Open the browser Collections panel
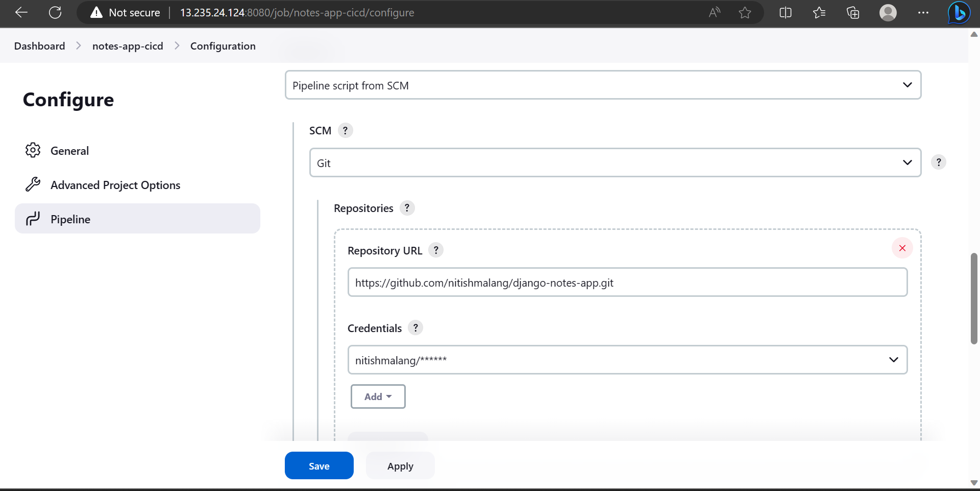Screen dimensions: 980x491 tap(853, 12)
